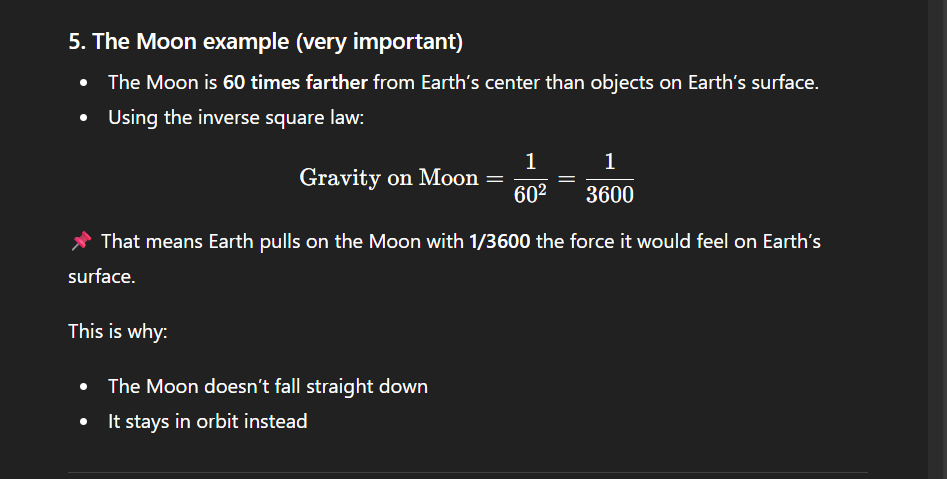Click the fraction 1 over 3600 in the formula
947x479 pixels.
click(609, 178)
